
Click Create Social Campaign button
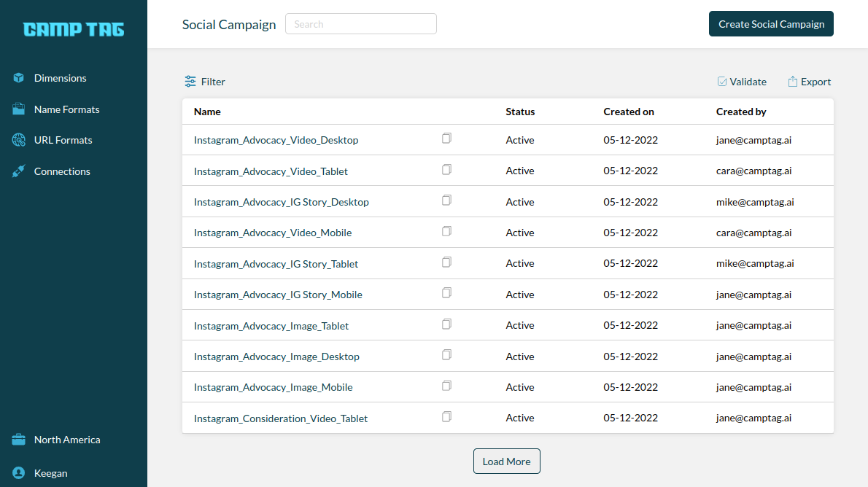coord(771,24)
